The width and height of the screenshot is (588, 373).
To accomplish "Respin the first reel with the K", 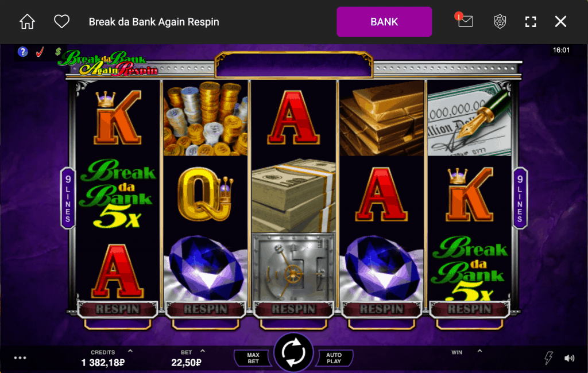I will (118, 309).
